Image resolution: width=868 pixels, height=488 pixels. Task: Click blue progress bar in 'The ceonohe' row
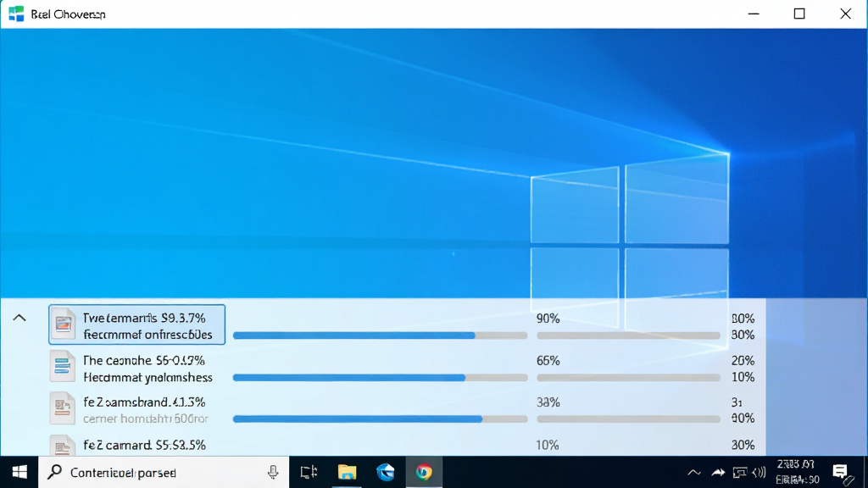pos(348,377)
